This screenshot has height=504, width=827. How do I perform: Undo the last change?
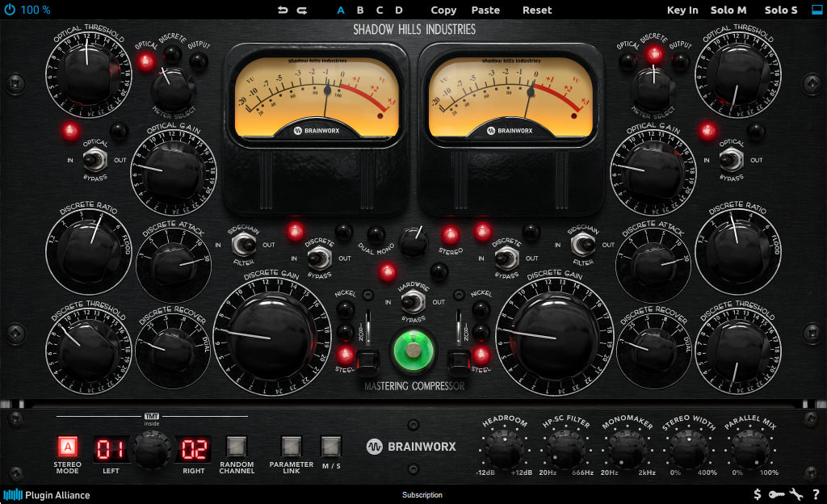[x=283, y=10]
